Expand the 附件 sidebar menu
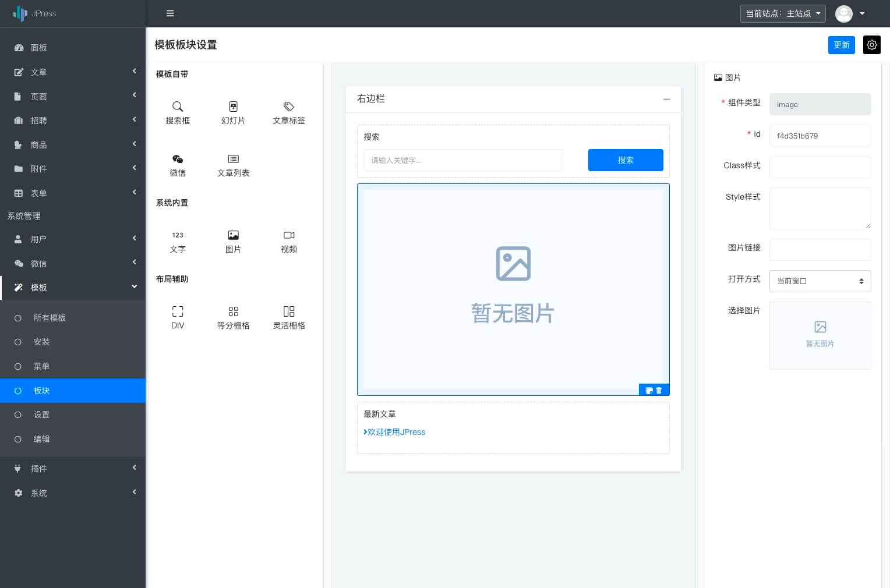This screenshot has height=588, width=890. (x=73, y=169)
